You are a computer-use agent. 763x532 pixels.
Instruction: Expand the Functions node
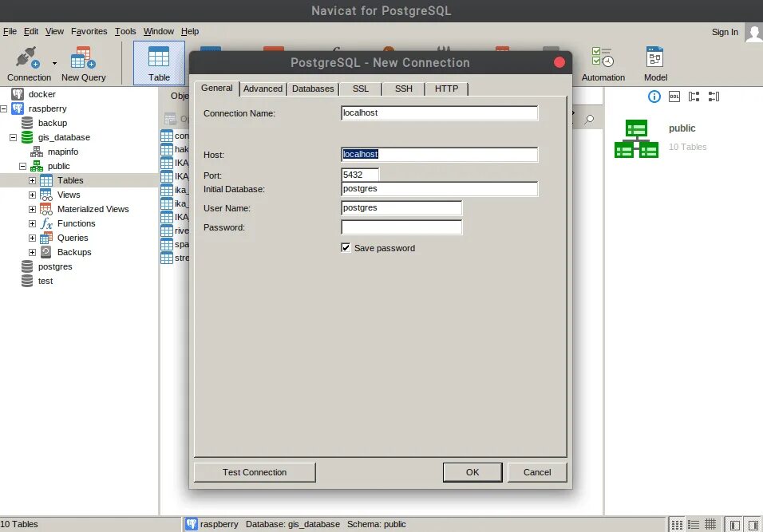(32, 223)
